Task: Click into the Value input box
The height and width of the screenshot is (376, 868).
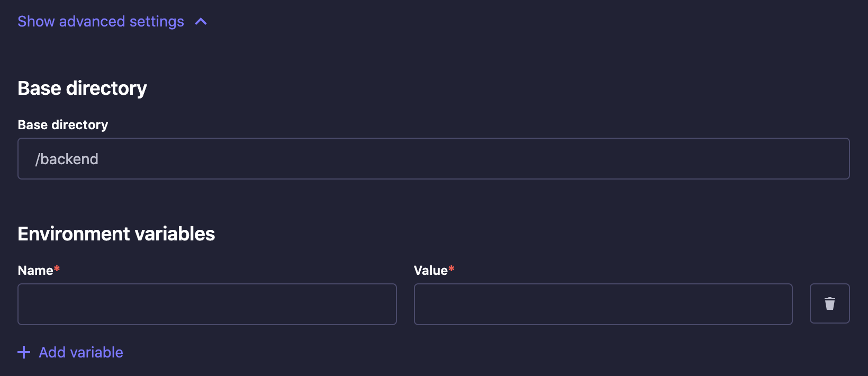Action: point(603,304)
